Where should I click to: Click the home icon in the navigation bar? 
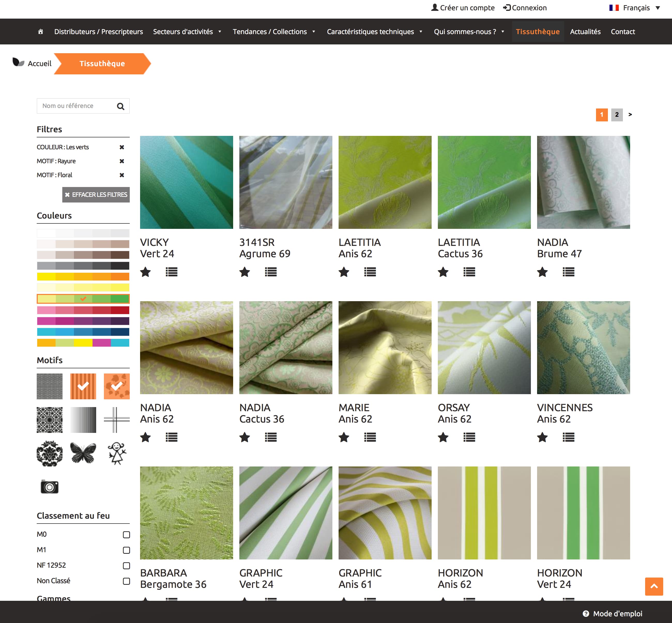[41, 31]
